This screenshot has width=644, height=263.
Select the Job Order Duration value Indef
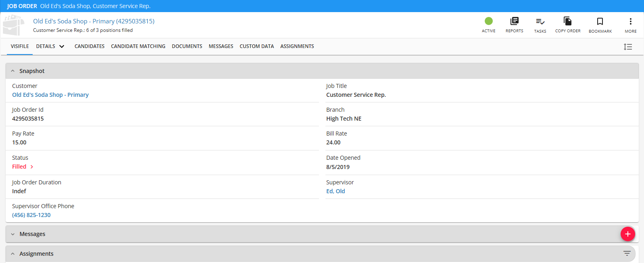[19, 191]
